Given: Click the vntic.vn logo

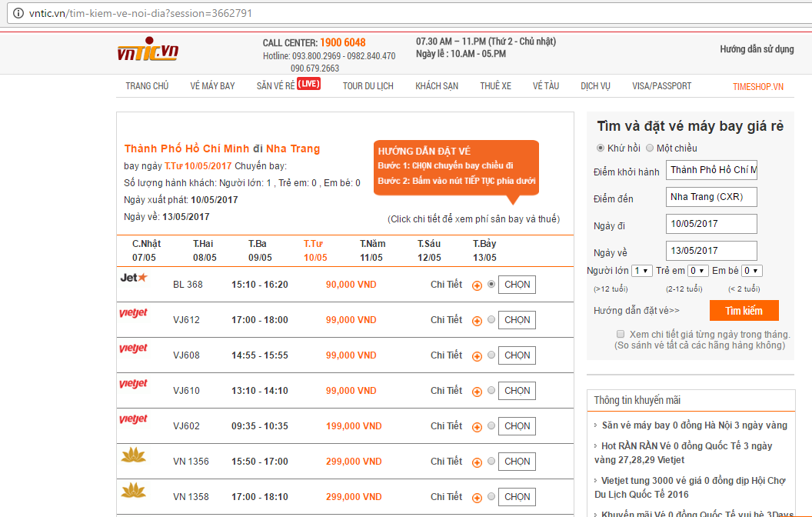Looking at the screenshot, I should coord(148,49).
